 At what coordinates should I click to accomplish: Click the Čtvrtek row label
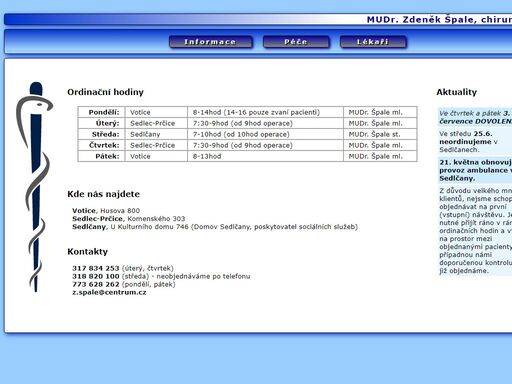(104, 145)
